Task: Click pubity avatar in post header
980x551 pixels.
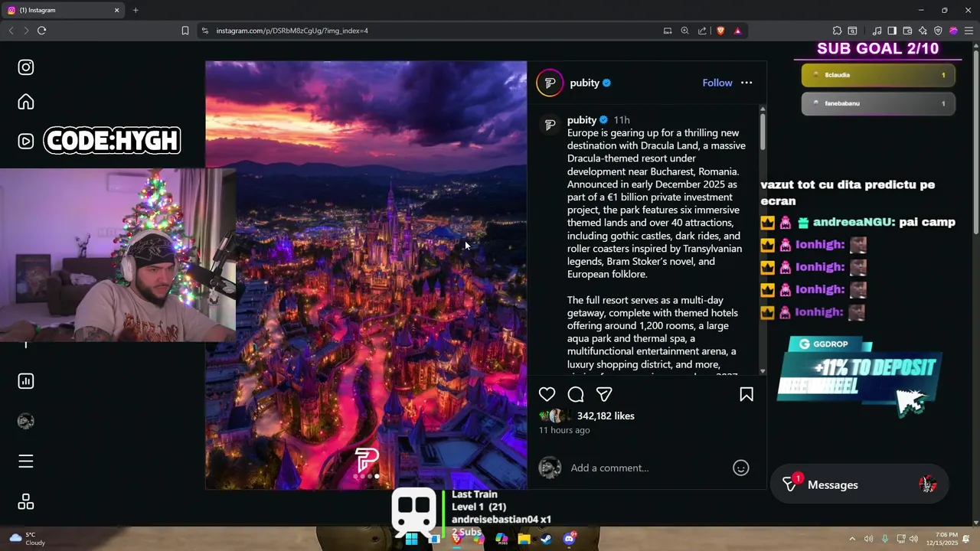Action: tap(550, 83)
